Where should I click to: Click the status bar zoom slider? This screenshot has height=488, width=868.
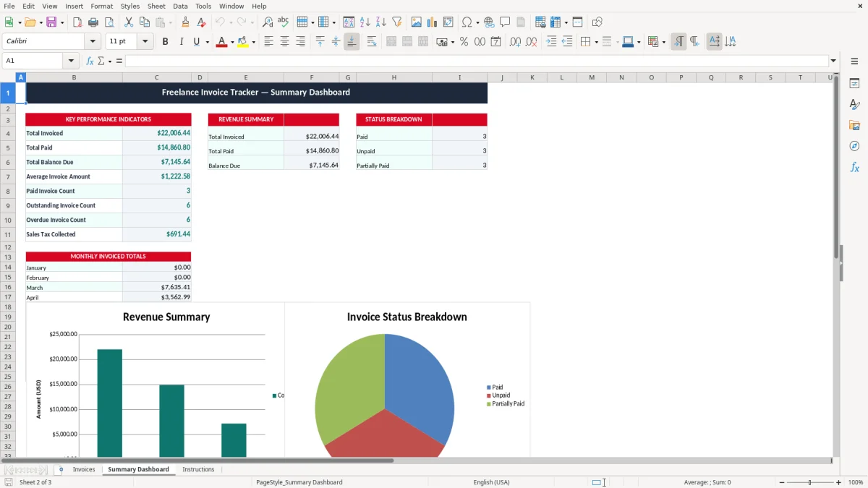(809, 482)
